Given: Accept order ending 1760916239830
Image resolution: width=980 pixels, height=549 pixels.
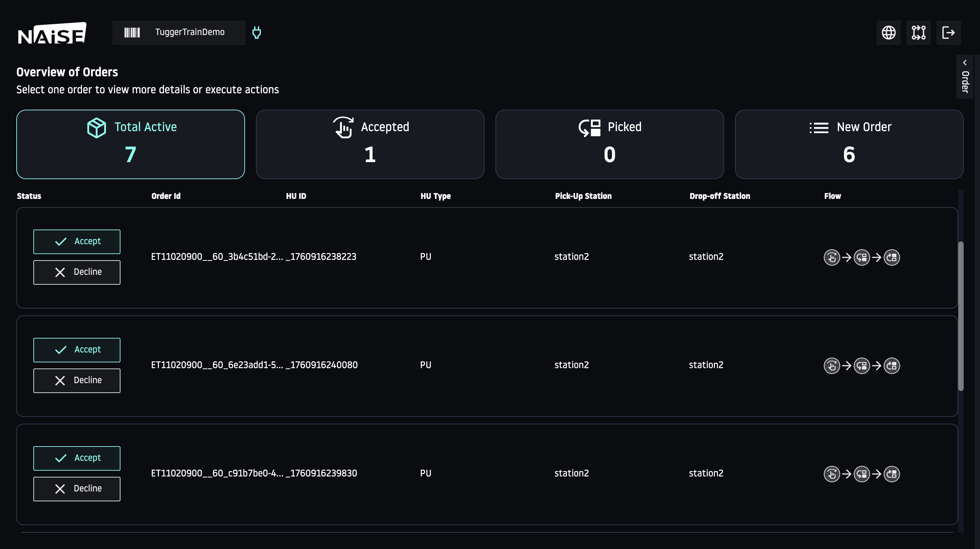Looking at the screenshot, I should [x=77, y=458].
